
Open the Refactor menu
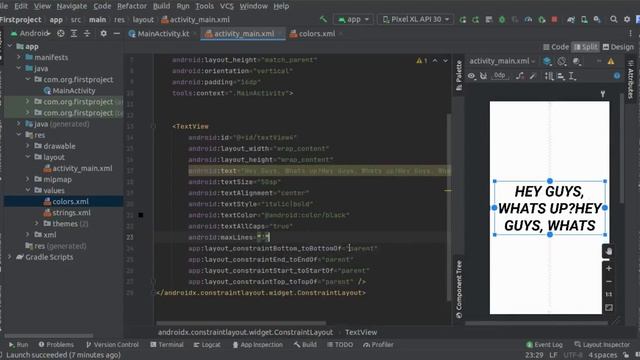point(131,6)
